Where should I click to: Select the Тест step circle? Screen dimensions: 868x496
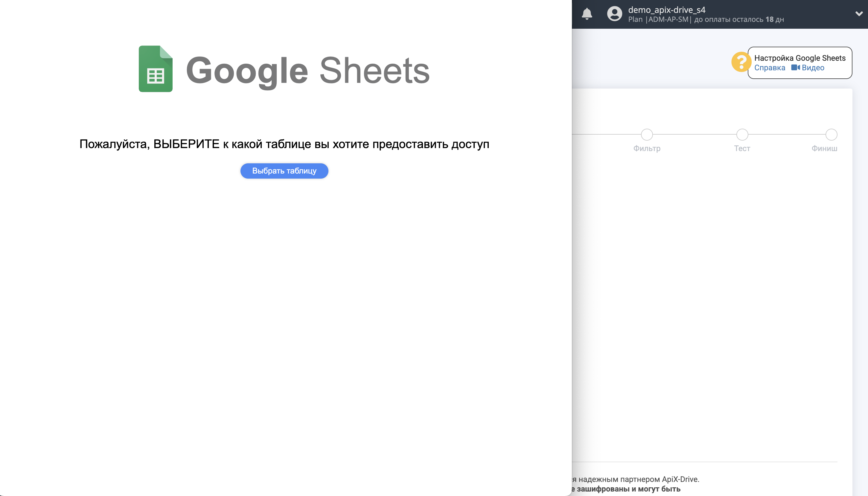pyautogui.click(x=742, y=135)
